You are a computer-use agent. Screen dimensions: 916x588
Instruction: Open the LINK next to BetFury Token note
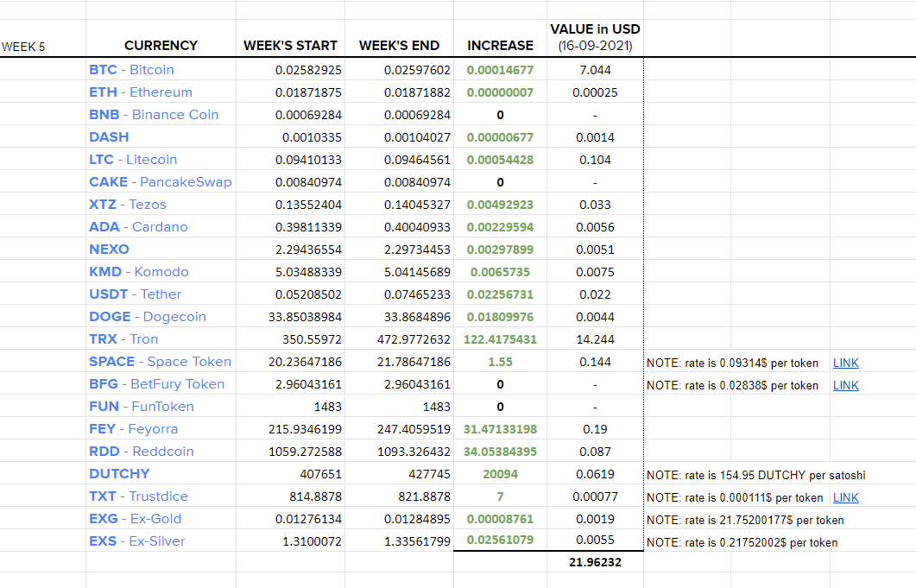(845, 385)
